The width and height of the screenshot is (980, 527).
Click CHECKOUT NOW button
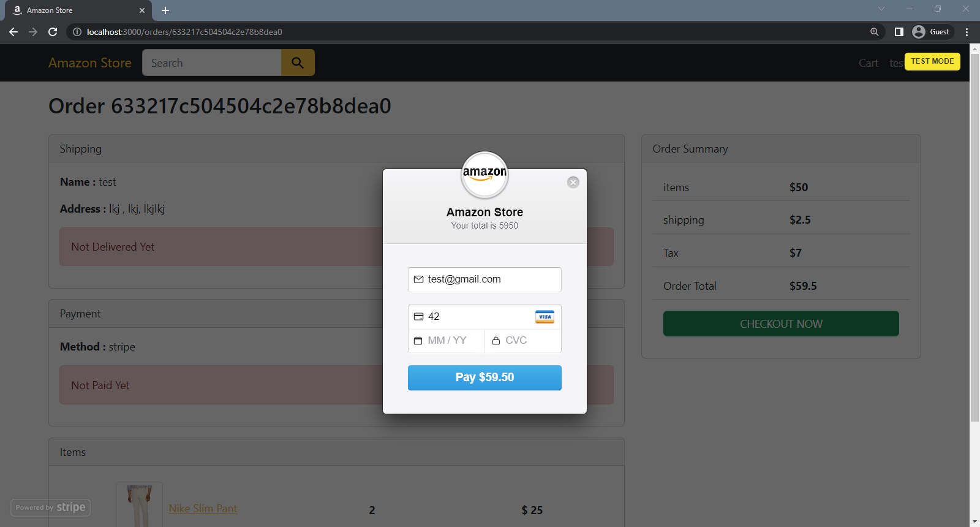pos(781,324)
